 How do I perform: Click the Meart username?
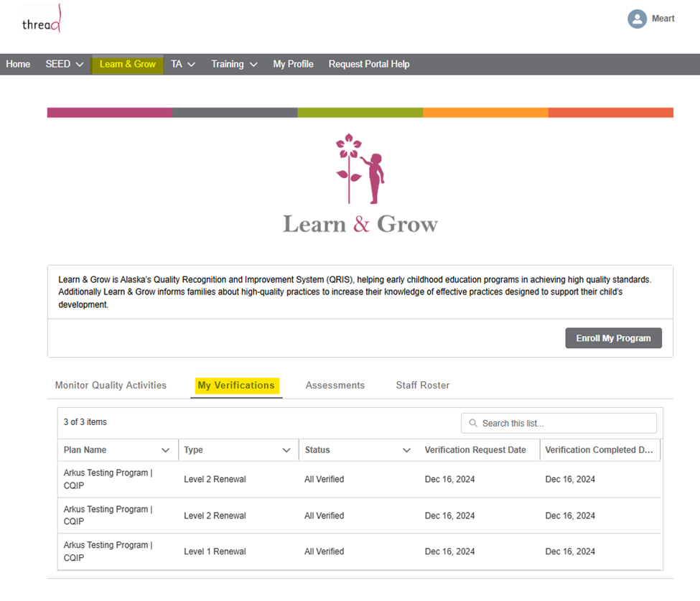point(663,19)
